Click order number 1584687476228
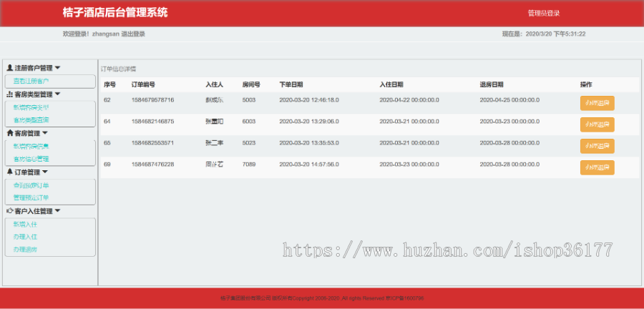This screenshot has width=644, height=309. click(152, 165)
